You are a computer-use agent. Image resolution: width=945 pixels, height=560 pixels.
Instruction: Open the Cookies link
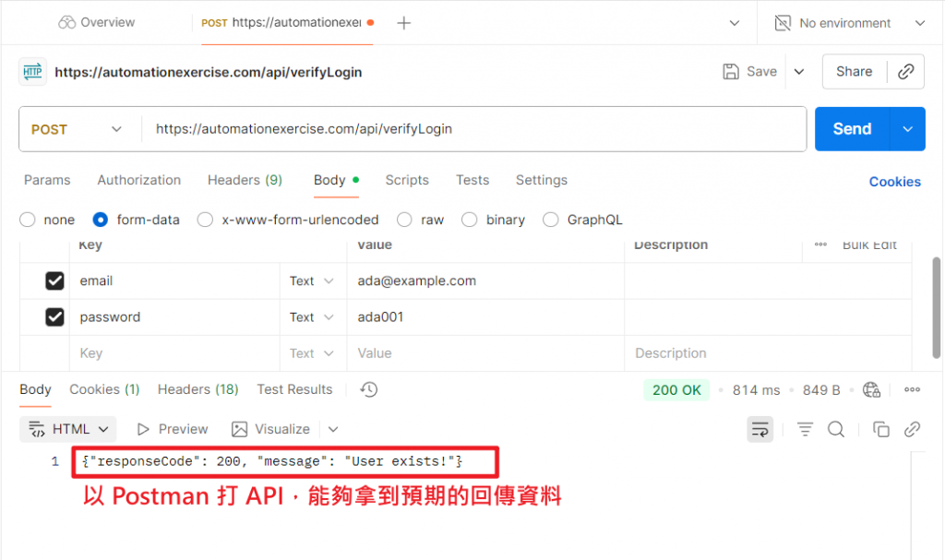tap(894, 182)
